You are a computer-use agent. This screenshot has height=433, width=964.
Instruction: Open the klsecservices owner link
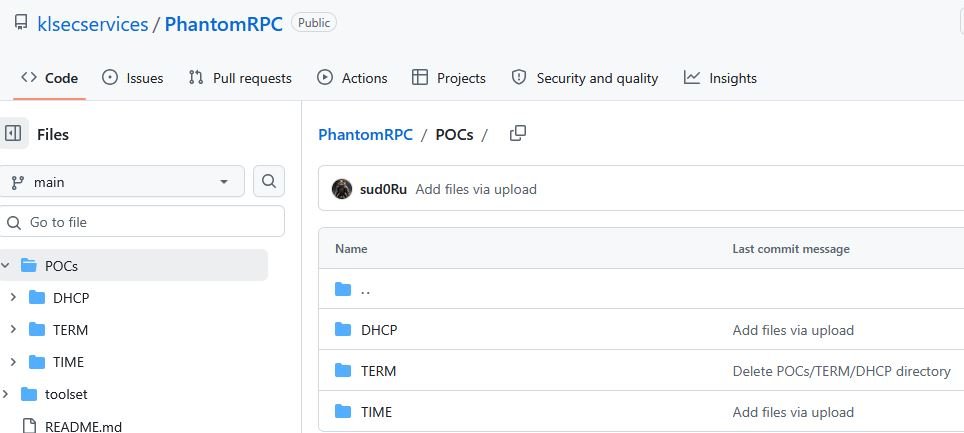(x=92, y=24)
